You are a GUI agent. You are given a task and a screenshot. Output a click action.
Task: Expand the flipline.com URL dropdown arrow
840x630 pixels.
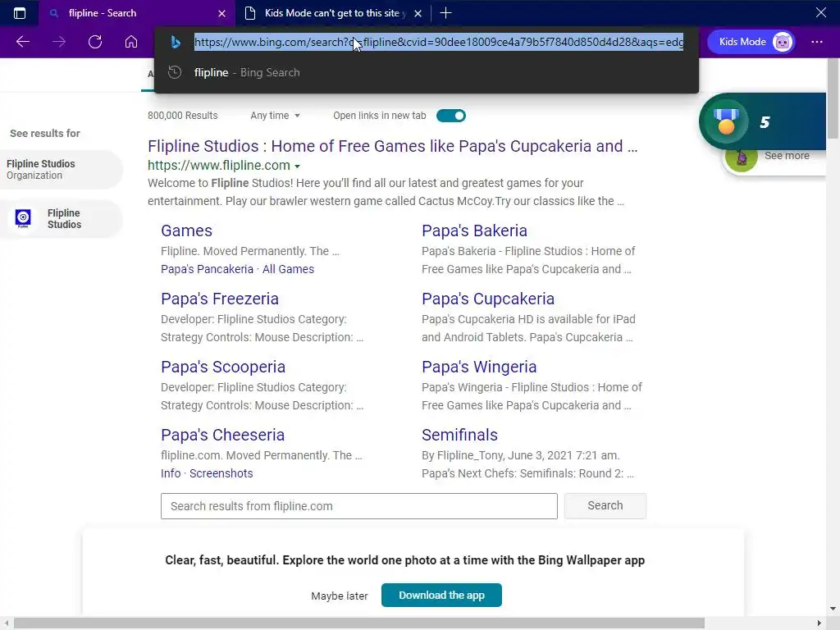pos(297,166)
